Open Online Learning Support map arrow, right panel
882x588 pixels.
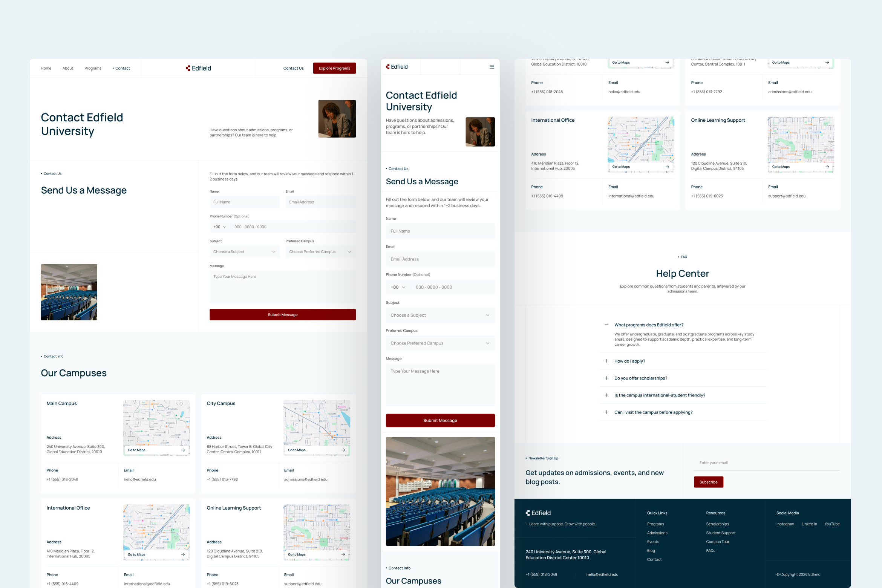pyautogui.click(x=827, y=167)
